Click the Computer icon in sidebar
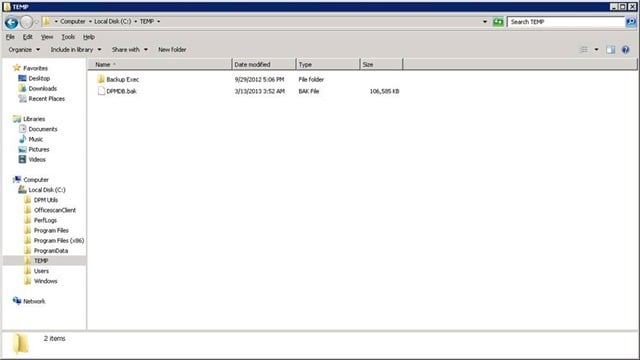Image resolution: width=640 pixels, height=360 pixels. point(17,179)
